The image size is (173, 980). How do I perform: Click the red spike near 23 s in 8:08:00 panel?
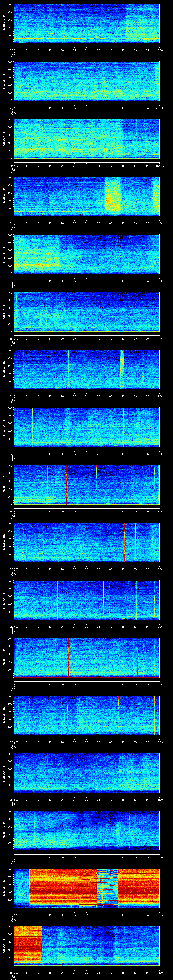coord(68,657)
